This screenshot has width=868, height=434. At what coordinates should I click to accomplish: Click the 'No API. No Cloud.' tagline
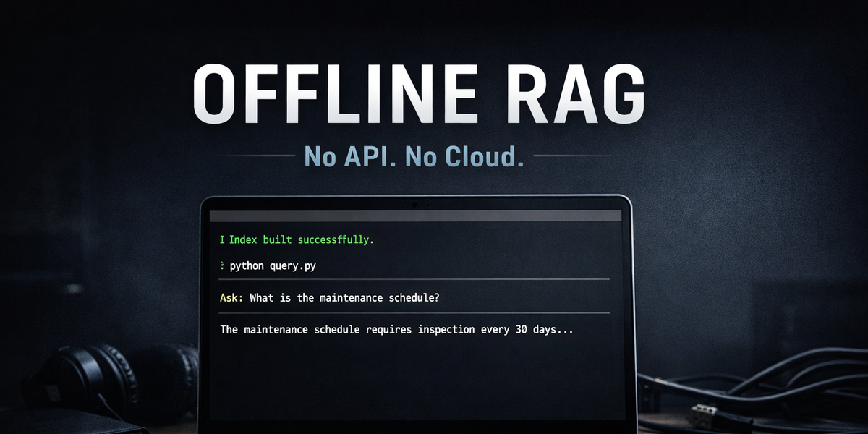click(x=416, y=156)
